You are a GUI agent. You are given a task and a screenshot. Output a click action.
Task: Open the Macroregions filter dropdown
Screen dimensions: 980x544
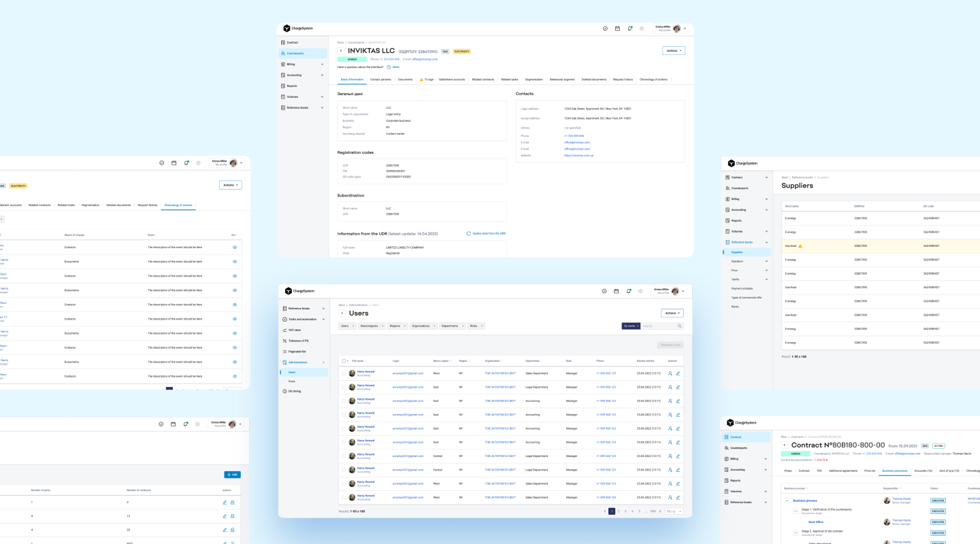pyautogui.click(x=372, y=326)
